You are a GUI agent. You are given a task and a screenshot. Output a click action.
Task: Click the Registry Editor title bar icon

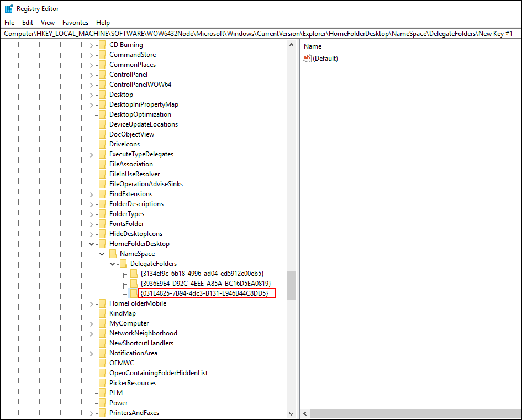click(x=9, y=9)
